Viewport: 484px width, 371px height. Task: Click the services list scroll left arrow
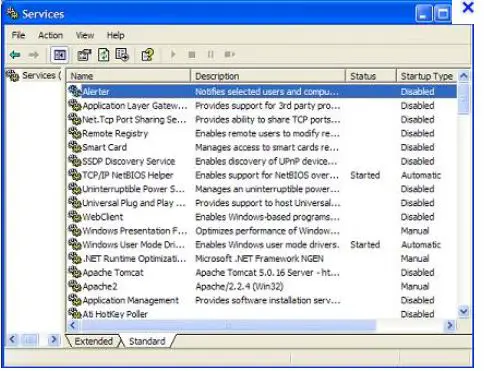click(73, 325)
